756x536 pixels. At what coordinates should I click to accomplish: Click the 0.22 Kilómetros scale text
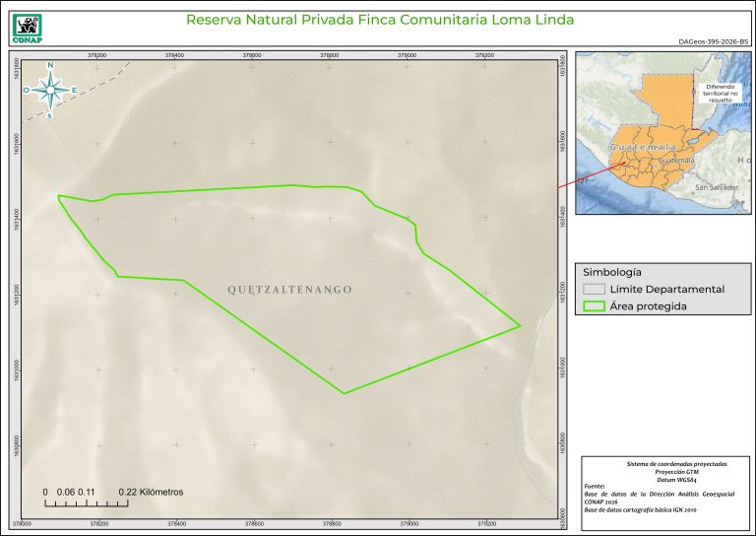click(150, 491)
